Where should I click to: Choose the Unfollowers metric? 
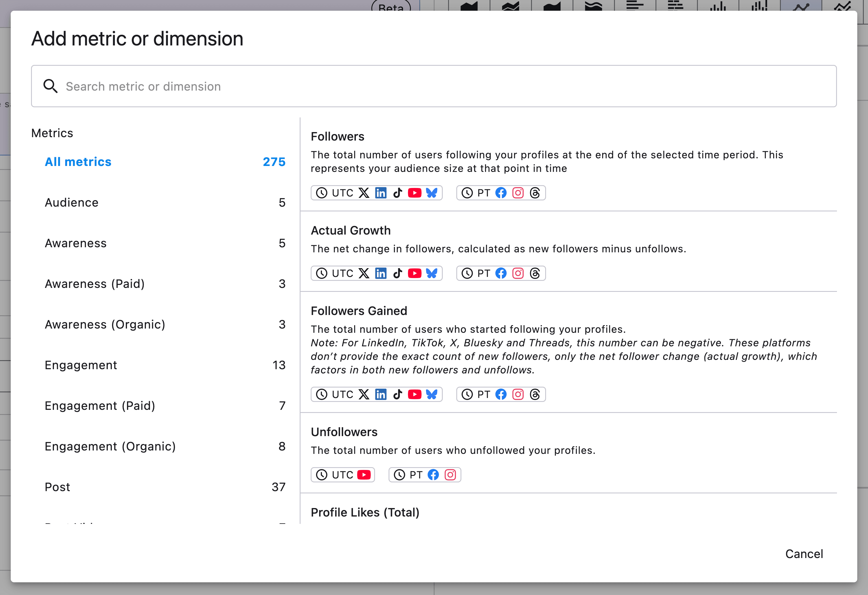point(344,432)
